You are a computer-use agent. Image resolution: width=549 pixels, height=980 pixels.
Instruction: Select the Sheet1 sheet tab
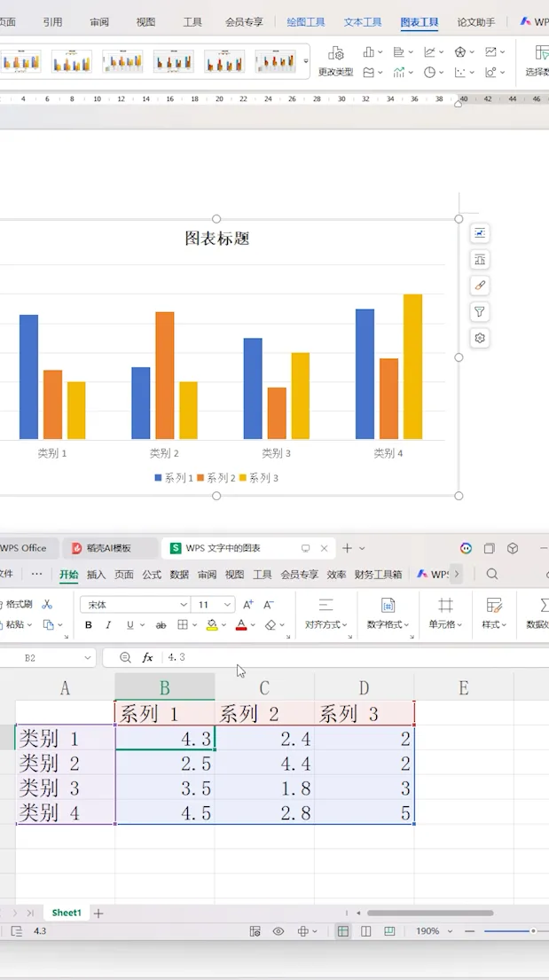pos(67,913)
